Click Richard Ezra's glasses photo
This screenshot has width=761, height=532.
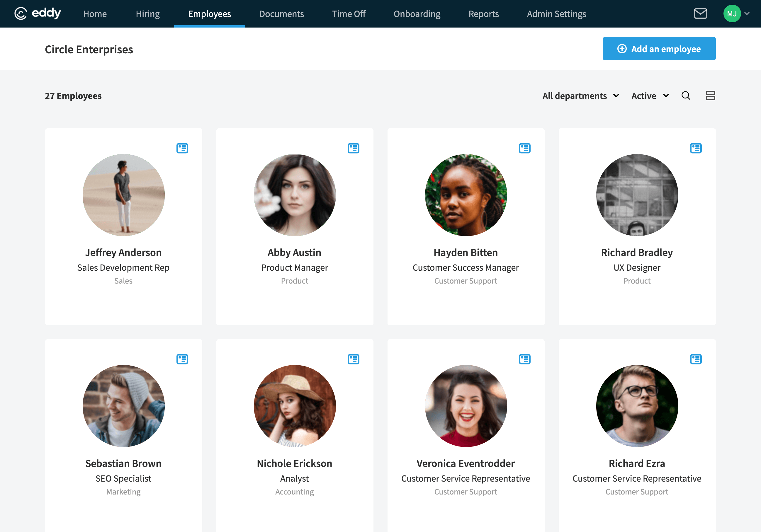[637, 406]
